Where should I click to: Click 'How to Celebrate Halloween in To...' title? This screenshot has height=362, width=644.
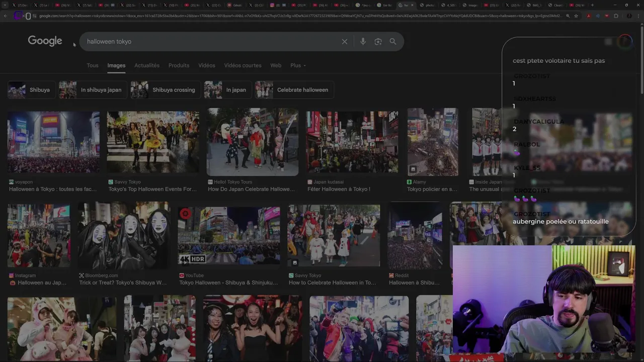click(x=332, y=283)
